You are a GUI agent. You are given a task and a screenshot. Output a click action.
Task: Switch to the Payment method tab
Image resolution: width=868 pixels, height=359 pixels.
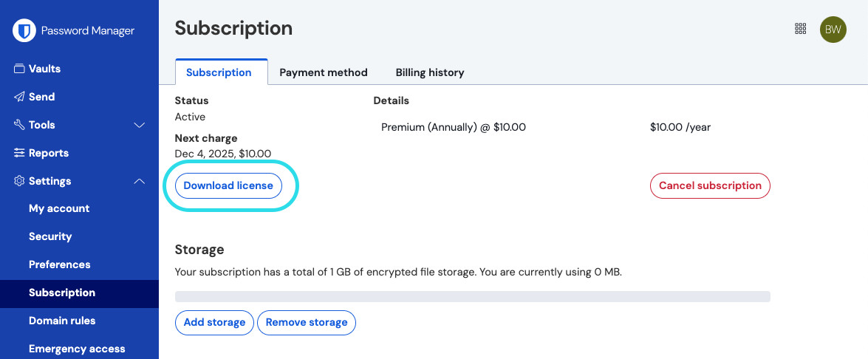(x=323, y=72)
